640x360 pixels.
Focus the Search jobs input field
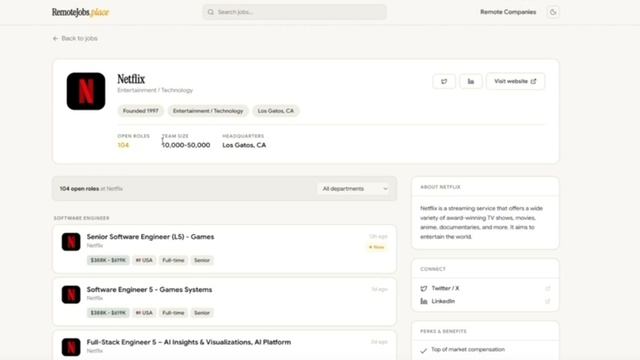tap(294, 12)
